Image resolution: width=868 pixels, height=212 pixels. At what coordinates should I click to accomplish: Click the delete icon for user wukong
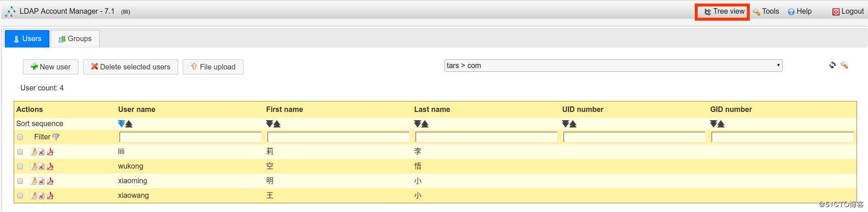(41, 166)
